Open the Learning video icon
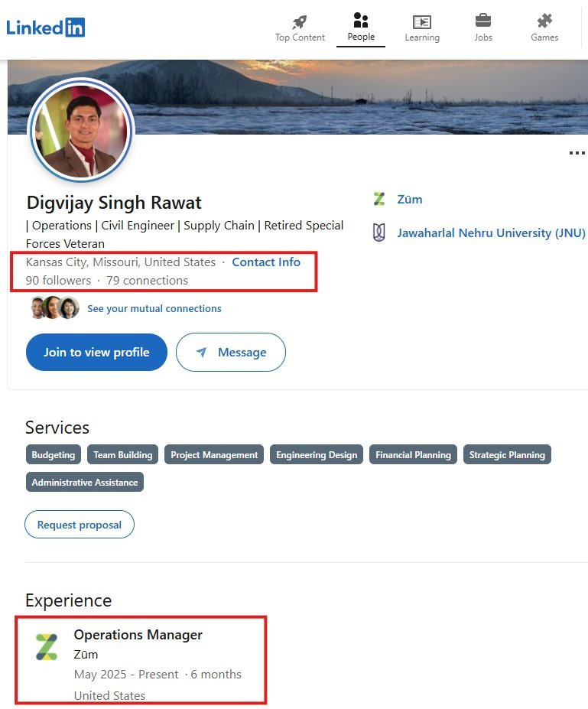The width and height of the screenshot is (588, 709). (422, 21)
